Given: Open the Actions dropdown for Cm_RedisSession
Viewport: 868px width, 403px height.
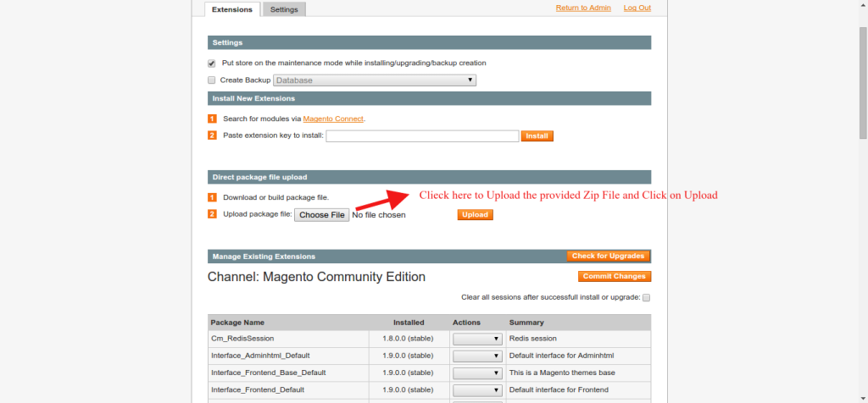Looking at the screenshot, I should click(x=477, y=339).
